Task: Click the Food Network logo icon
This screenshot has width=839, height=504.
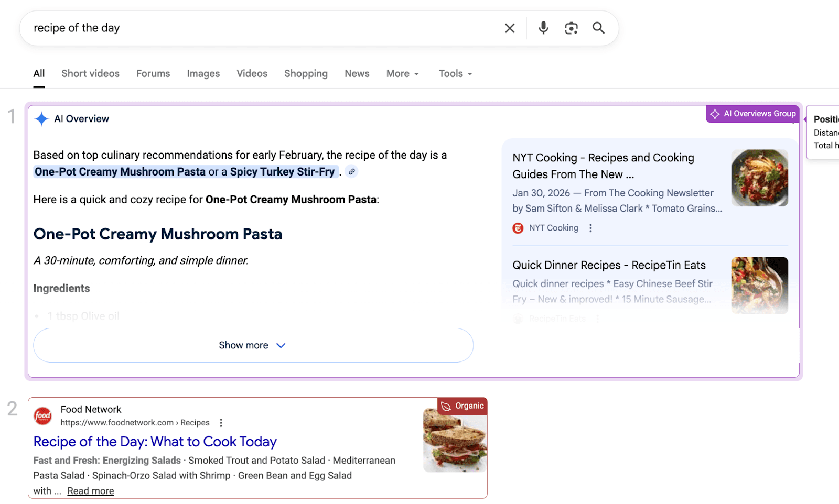Action: pyautogui.click(x=43, y=416)
